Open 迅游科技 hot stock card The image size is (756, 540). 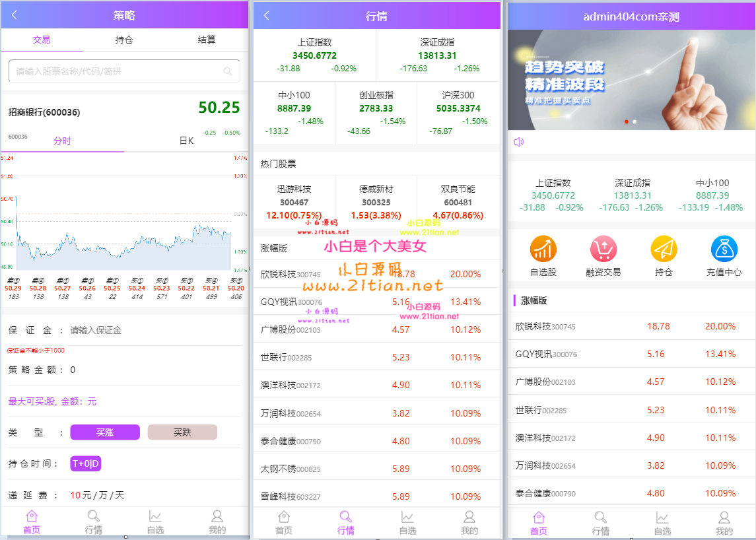tap(294, 202)
